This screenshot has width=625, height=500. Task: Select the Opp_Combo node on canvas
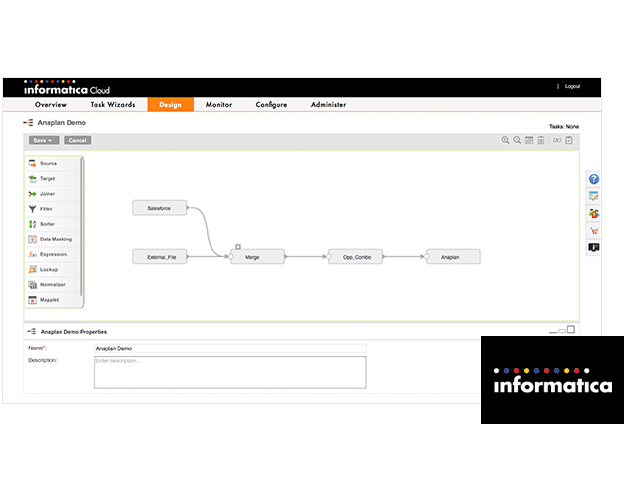click(356, 257)
